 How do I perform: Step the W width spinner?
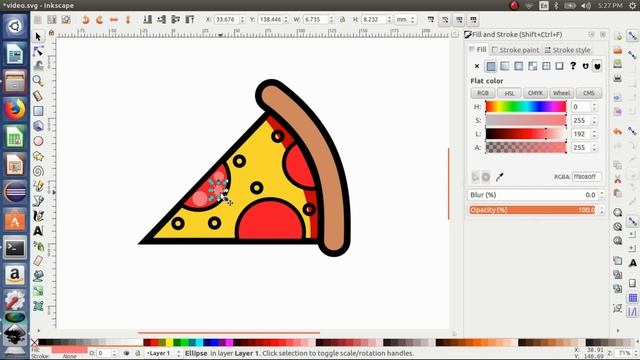coord(331,20)
